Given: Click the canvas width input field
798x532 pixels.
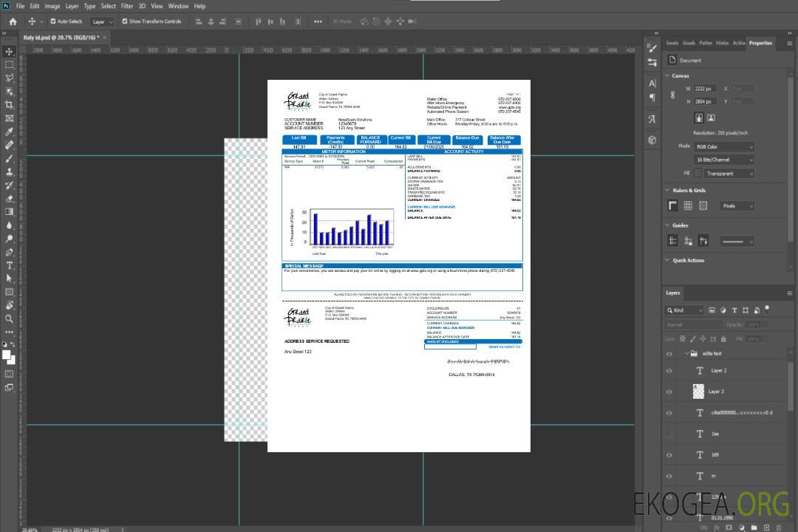Looking at the screenshot, I should coord(705,89).
